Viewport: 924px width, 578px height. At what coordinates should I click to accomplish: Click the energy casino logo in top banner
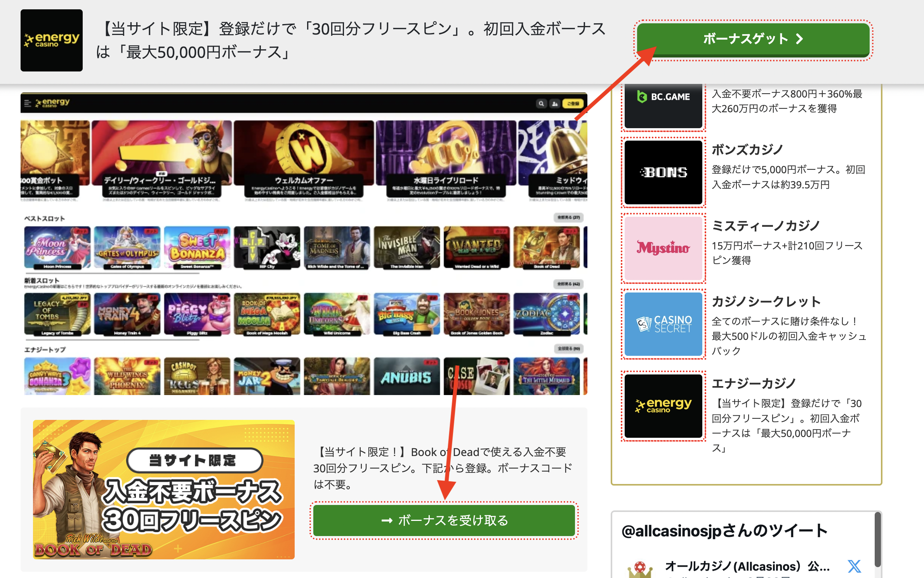[52, 40]
